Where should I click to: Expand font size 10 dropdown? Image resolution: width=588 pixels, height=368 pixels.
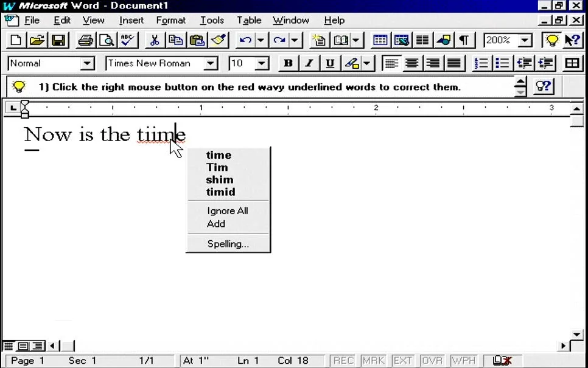tap(262, 64)
